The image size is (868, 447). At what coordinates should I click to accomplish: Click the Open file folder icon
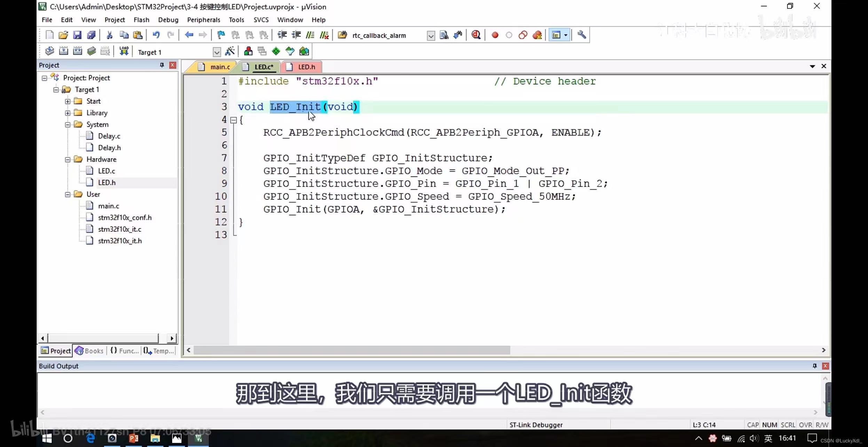[x=63, y=35]
